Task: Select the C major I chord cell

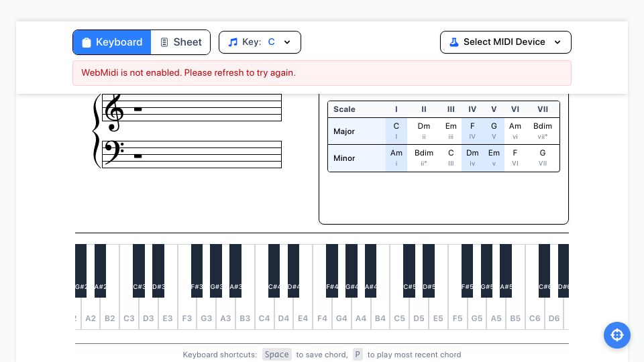Action: tap(396, 131)
